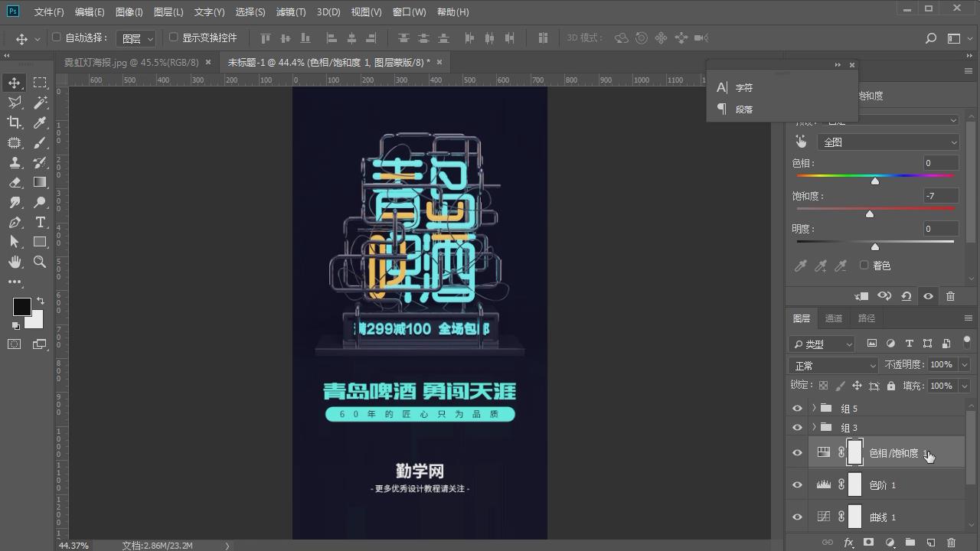Create a new group folder in Layers panel
The width and height of the screenshot is (980, 551).
coord(910,543)
